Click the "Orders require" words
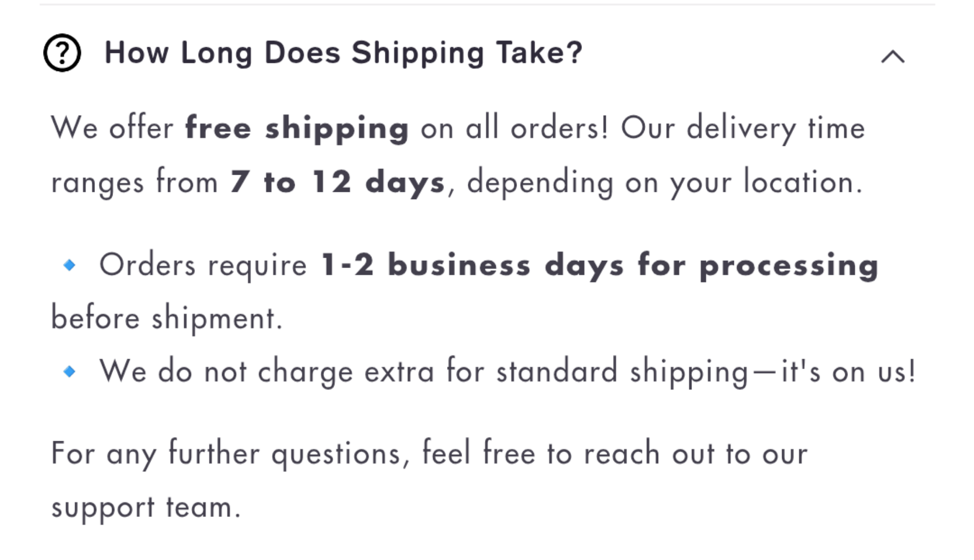974x560 pixels. [203, 266]
